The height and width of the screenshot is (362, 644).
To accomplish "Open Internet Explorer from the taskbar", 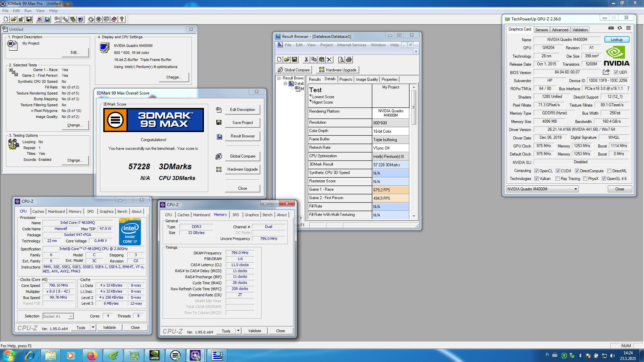I will click(x=30, y=355).
